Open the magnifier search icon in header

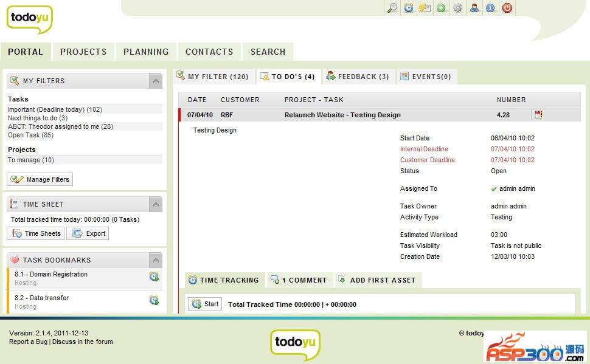[392, 8]
